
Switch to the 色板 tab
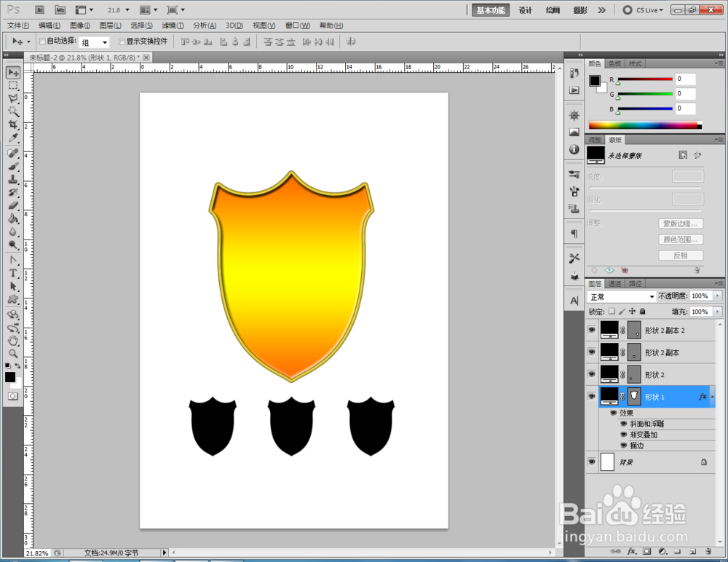[614, 63]
